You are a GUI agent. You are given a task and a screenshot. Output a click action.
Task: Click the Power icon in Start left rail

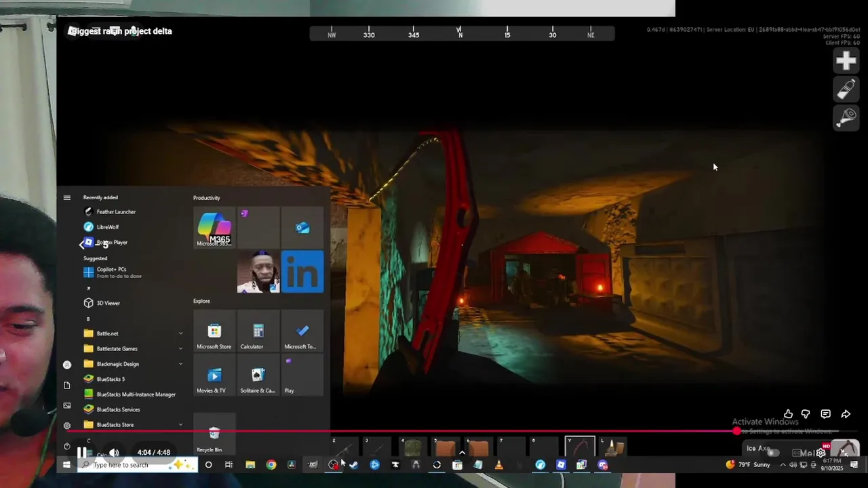[66, 446]
